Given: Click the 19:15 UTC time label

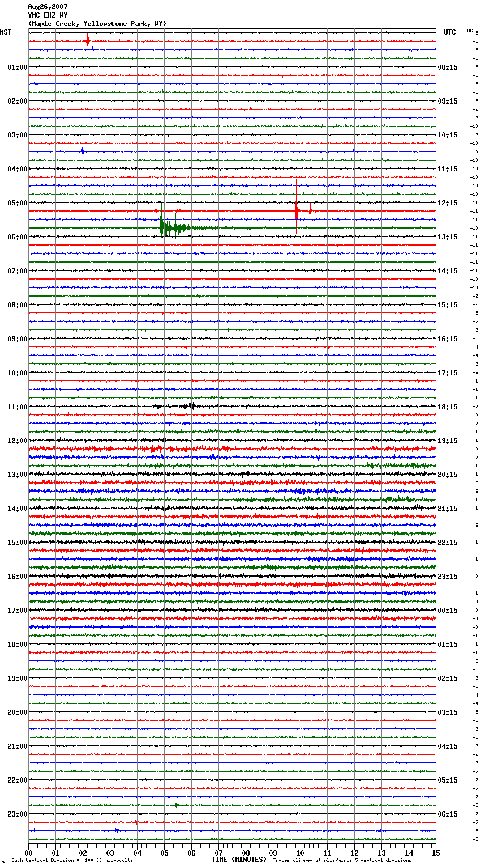Looking at the screenshot, I should coord(448,441).
